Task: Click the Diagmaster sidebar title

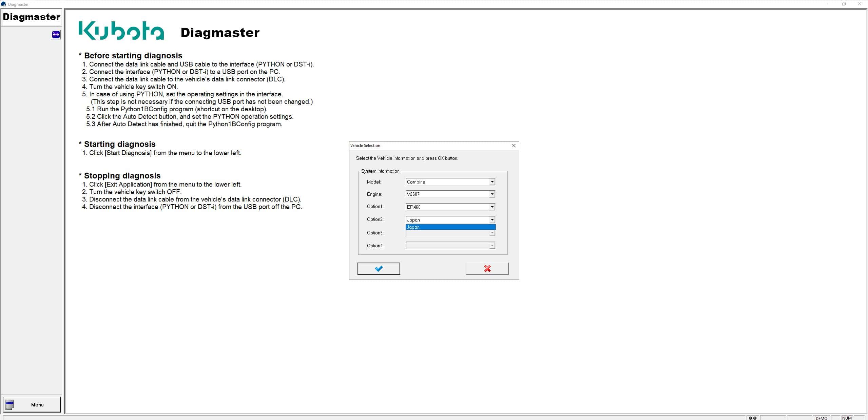Action: [32, 17]
